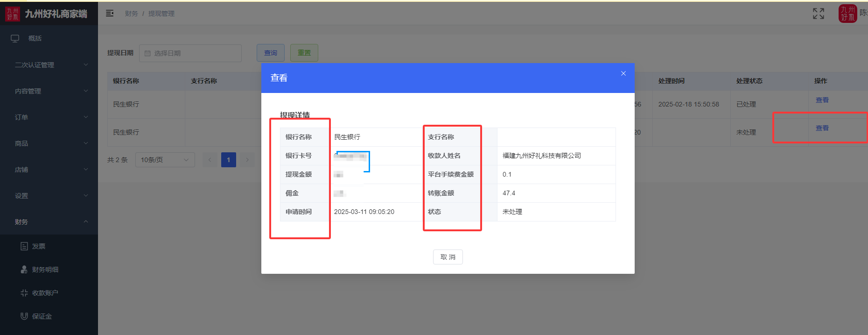
Task: Open the 收款账户 submenu item
Action: pyautogui.click(x=49, y=293)
